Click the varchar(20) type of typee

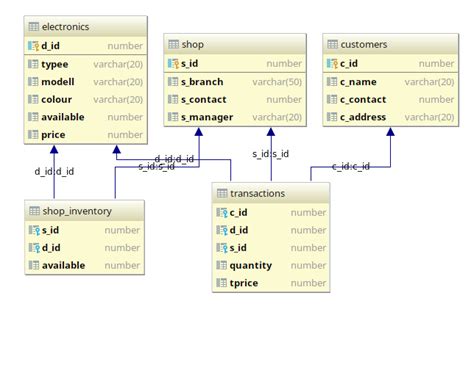pyautogui.click(x=118, y=64)
